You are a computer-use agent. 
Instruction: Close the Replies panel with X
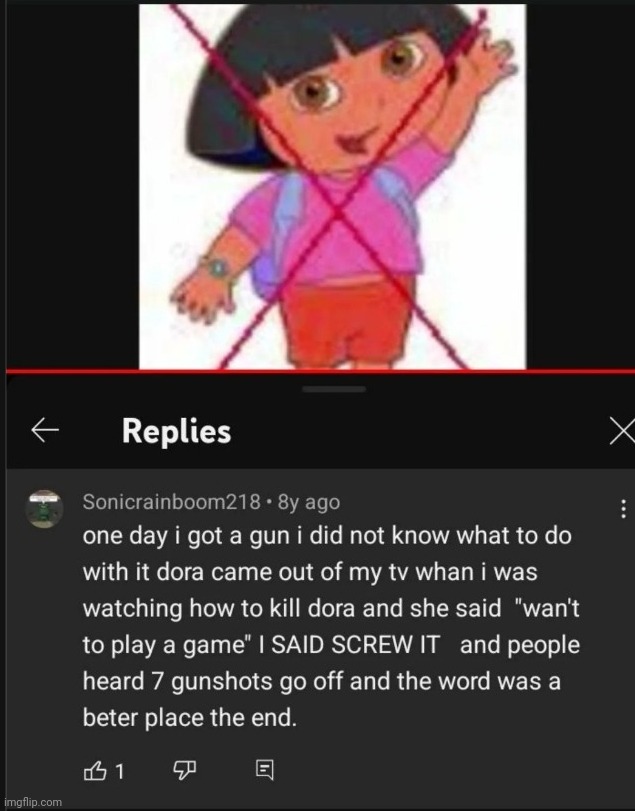622,431
